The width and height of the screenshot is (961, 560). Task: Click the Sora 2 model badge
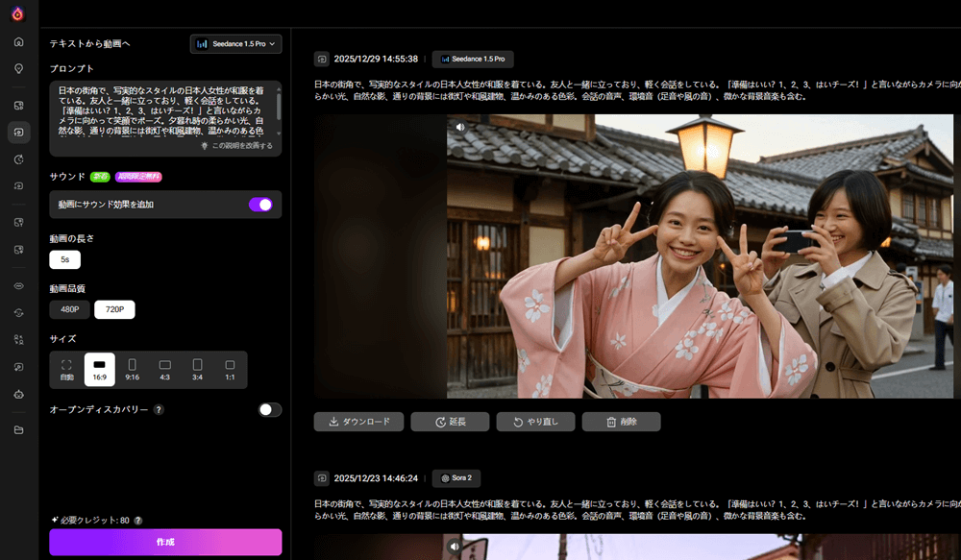pos(456,478)
